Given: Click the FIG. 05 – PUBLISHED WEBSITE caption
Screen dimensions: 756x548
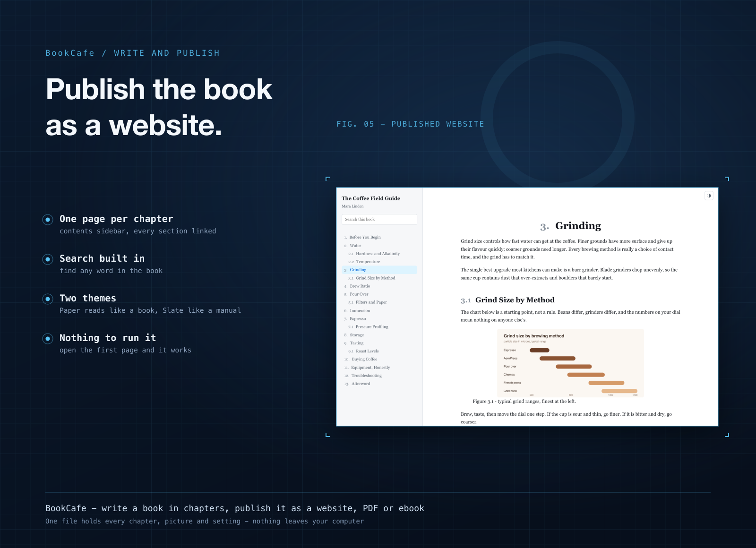Looking at the screenshot, I should 410,124.
